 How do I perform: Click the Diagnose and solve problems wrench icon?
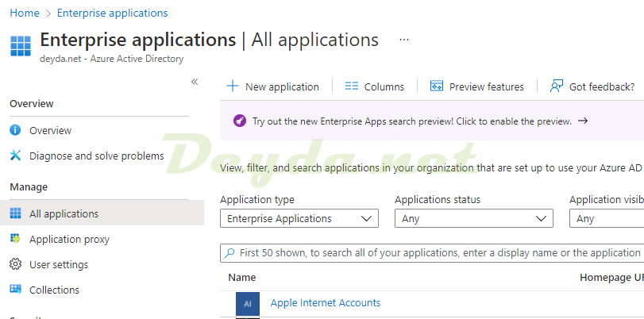(x=15, y=156)
